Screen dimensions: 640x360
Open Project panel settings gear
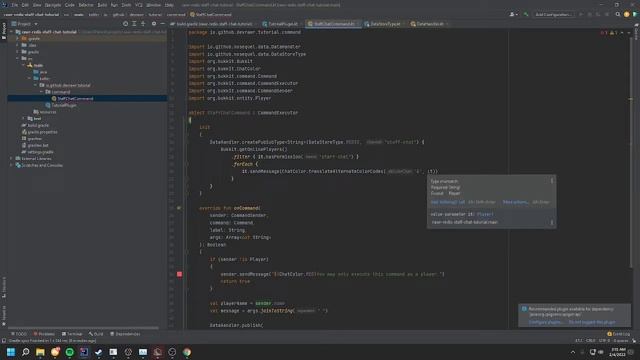click(x=154, y=24)
